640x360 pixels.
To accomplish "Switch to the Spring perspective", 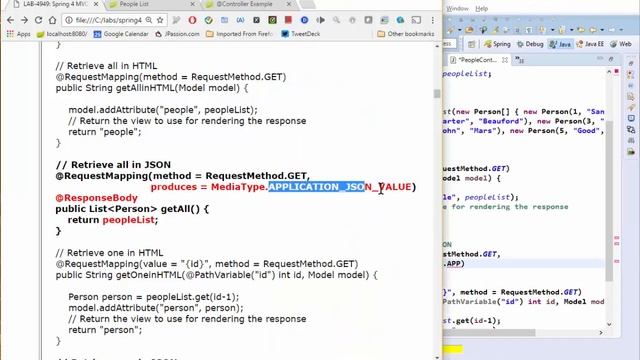I will click(497, 44).
